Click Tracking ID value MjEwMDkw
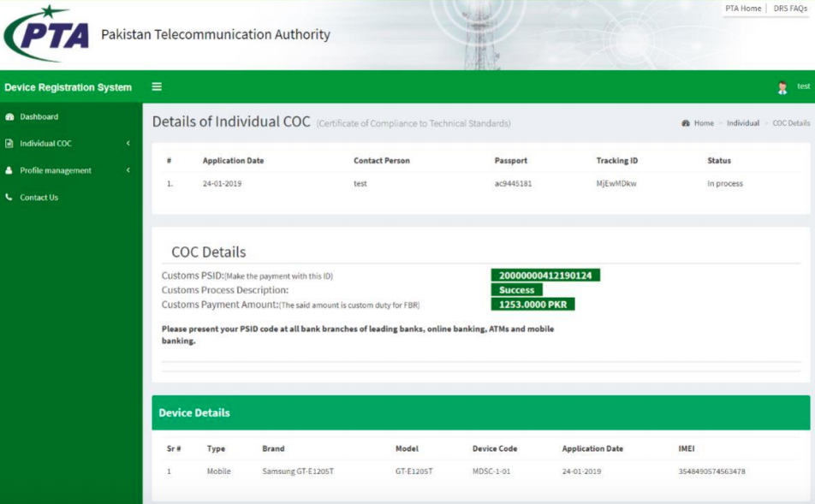This screenshot has height=504, width=815. pos(616,183)
